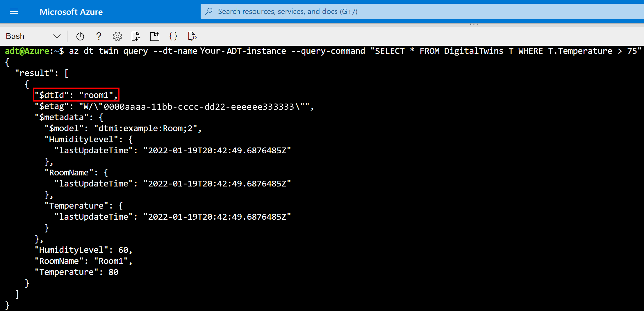Click the lastUpdateTime under Temperature metadata
Screen dimensions: 644x311
173,217
